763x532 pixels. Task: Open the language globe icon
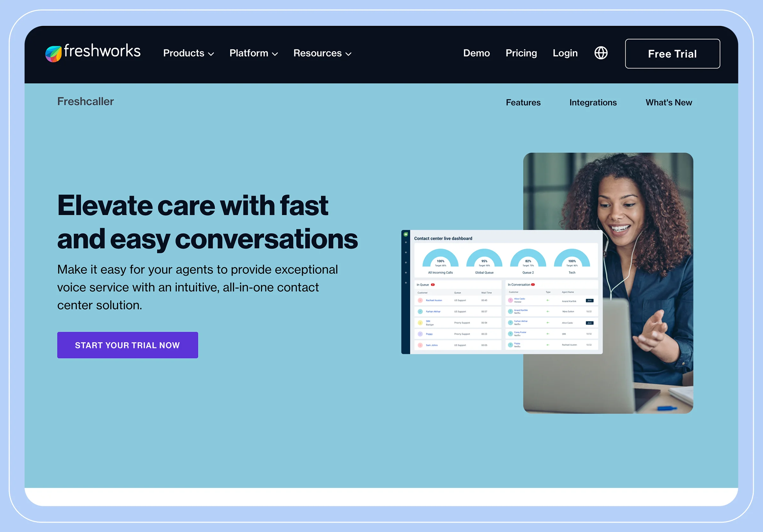click(601, 53)
